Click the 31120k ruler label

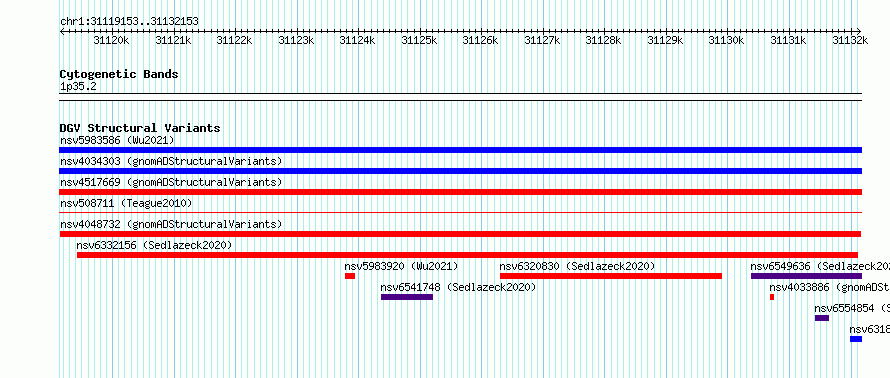[112, 40]
